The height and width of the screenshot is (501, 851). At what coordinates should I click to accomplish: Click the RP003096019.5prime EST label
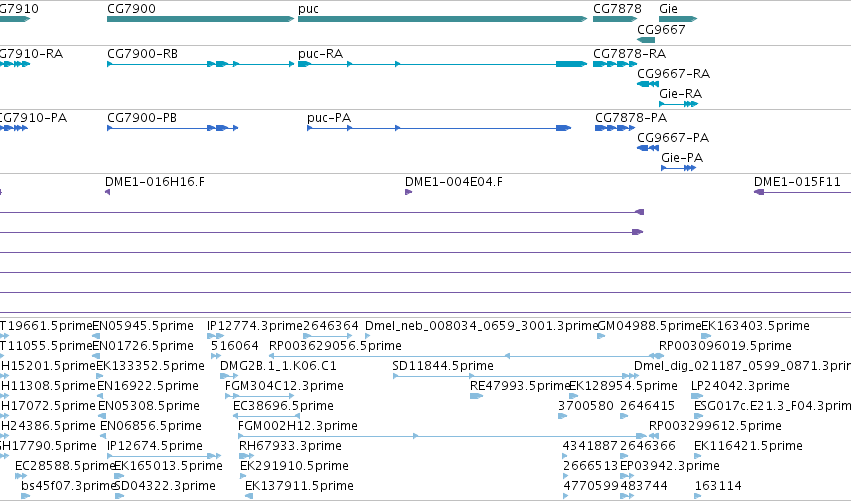(725, 346)
